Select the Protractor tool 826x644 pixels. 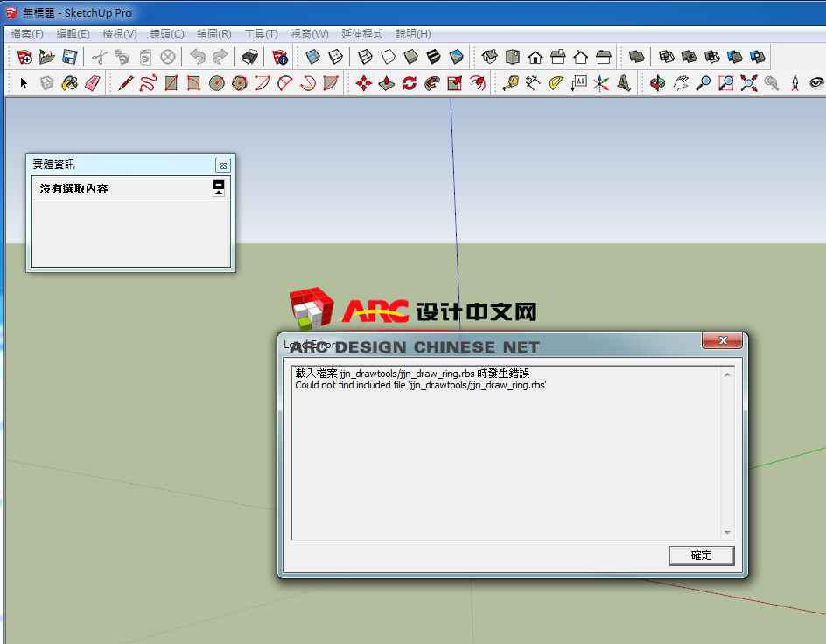click(556, 83)
